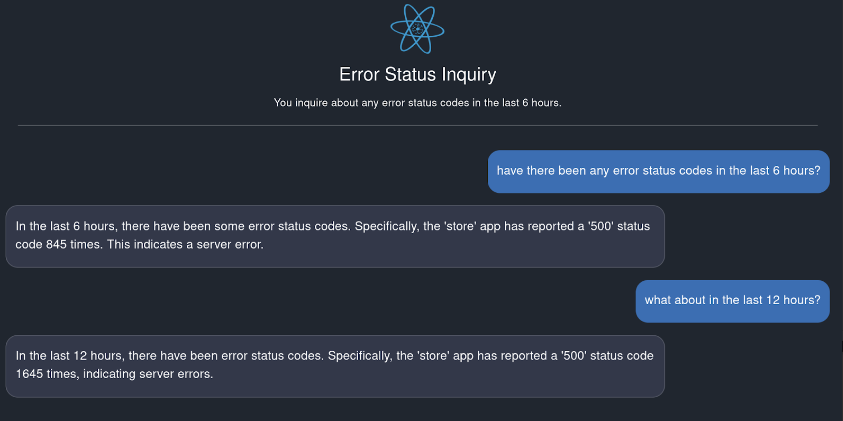Select the gray reply mentioning 1645 times
Viewport: 843px width, 421px height.
[335, 366]
